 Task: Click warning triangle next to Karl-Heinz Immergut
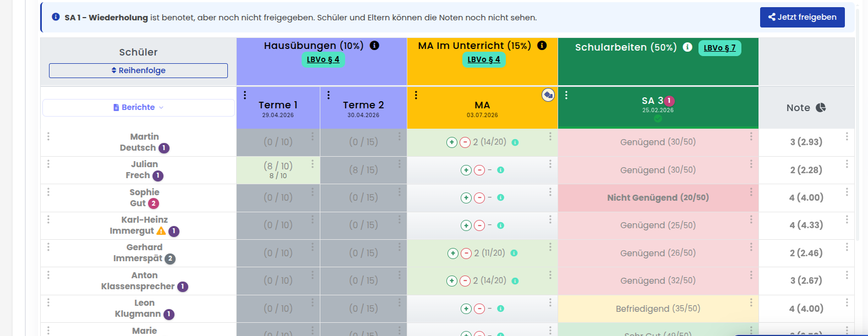161,231
